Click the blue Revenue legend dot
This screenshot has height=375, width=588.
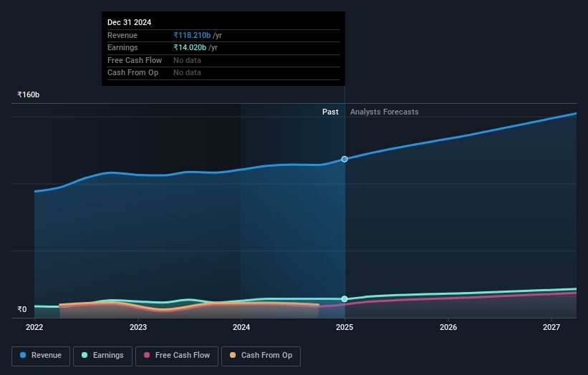(x=23, y=355)
